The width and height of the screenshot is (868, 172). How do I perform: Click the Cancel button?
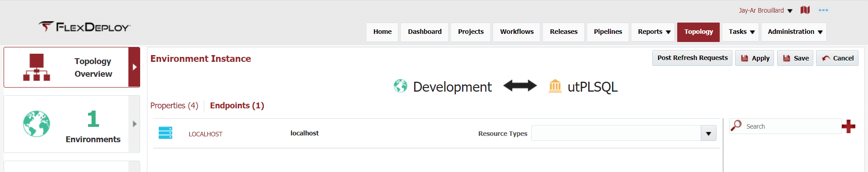pyautogui.click(x=837, y=58)
